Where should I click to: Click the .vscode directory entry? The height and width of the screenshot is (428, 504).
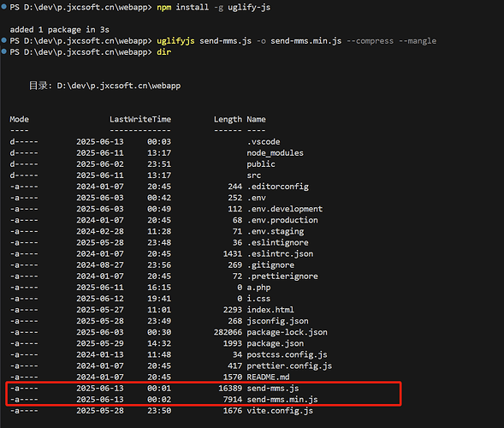[x=264, y=141]
